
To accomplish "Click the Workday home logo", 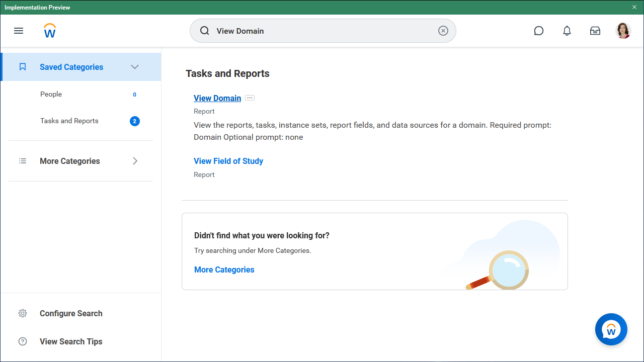I will pos(49,31).
